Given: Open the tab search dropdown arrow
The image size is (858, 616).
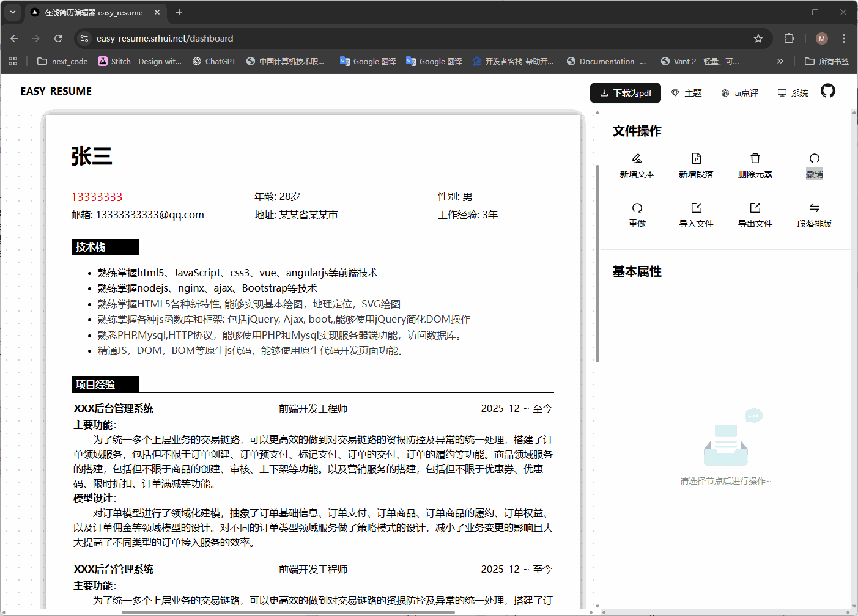Looking at the screenshot, I should click(x=13, y=12).
